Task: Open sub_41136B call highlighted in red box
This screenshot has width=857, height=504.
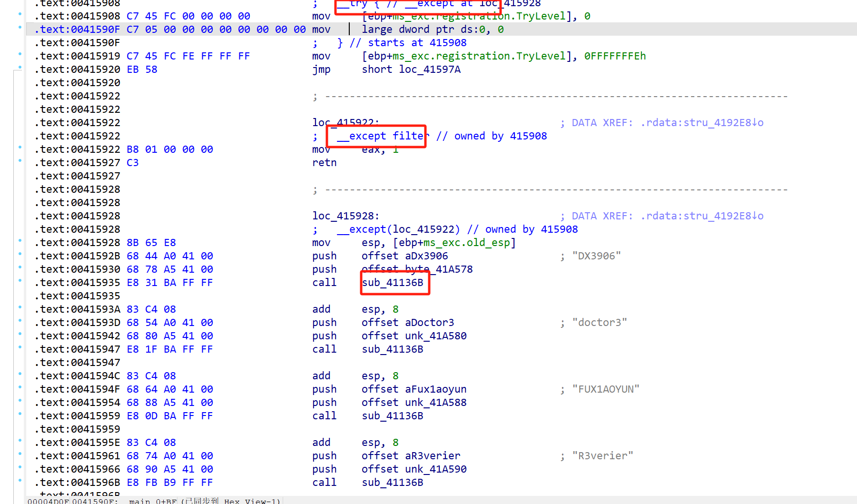Action: [393, 283]
